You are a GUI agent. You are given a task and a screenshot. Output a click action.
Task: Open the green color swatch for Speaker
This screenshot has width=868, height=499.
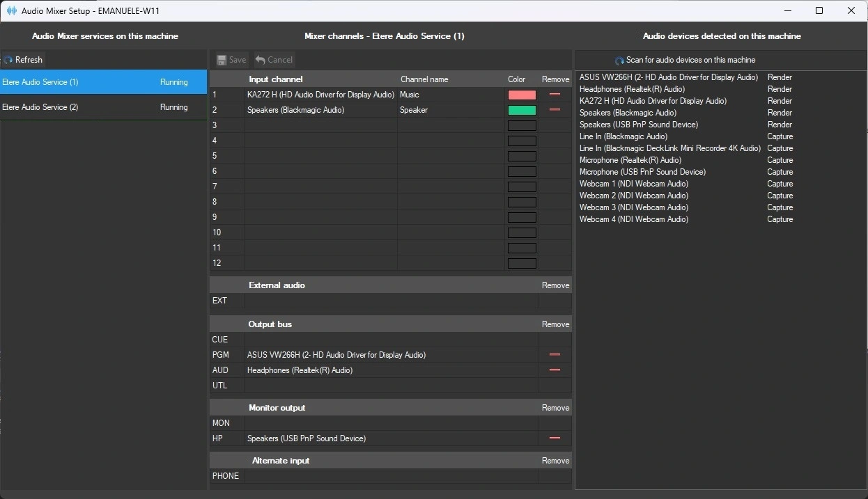tap(522, 111)
